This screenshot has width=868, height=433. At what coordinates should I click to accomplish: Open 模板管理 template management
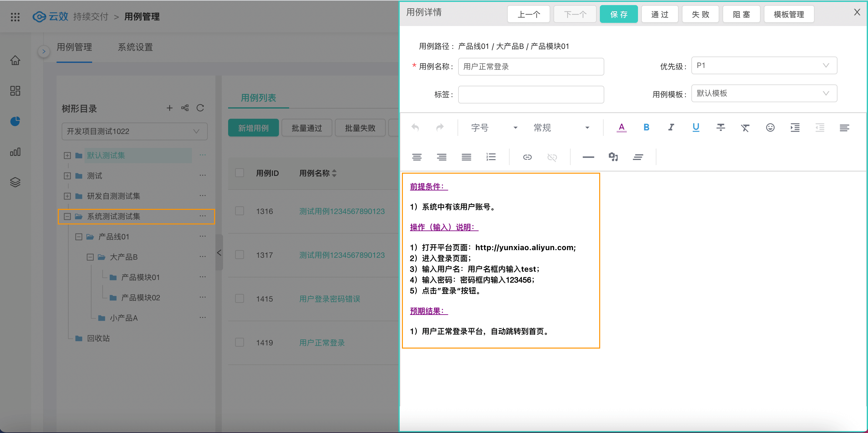(x=789, y=14)
